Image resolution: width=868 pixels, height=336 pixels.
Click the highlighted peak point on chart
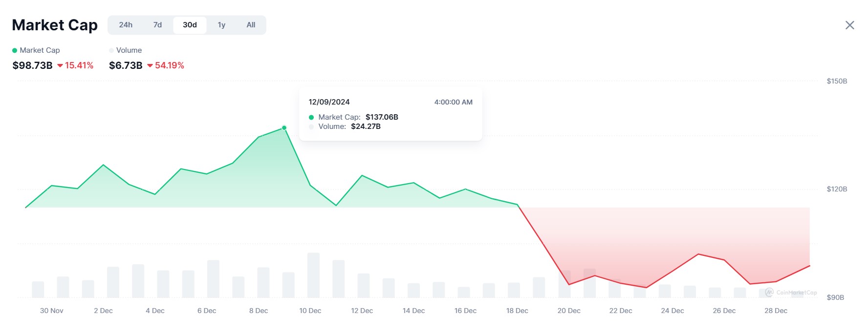(x=284, y=128)
